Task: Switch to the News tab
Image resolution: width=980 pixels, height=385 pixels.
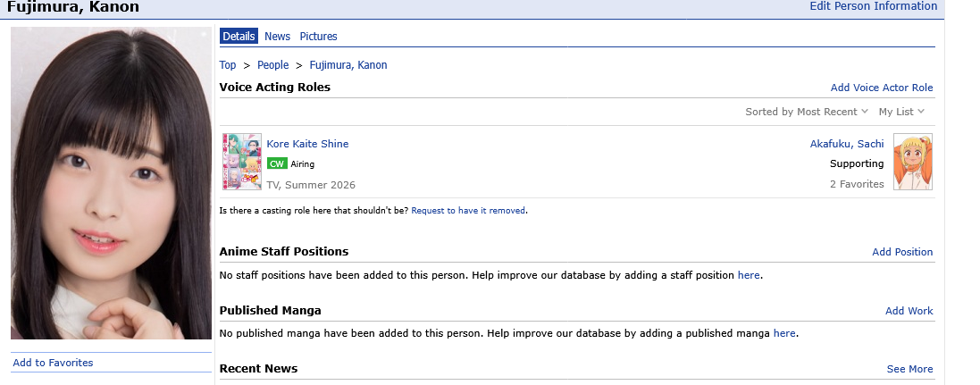Action: coord(277,37)
